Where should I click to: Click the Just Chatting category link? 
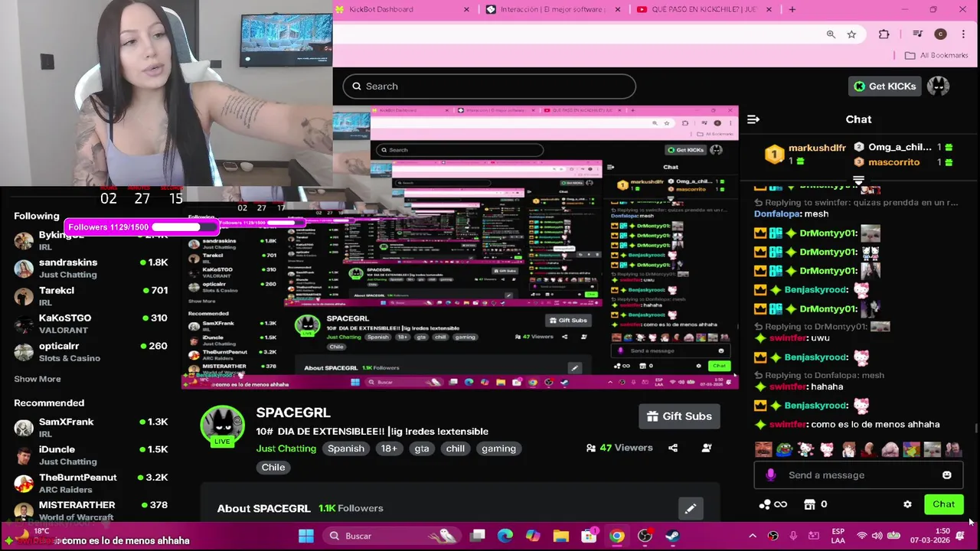point(286,448)
